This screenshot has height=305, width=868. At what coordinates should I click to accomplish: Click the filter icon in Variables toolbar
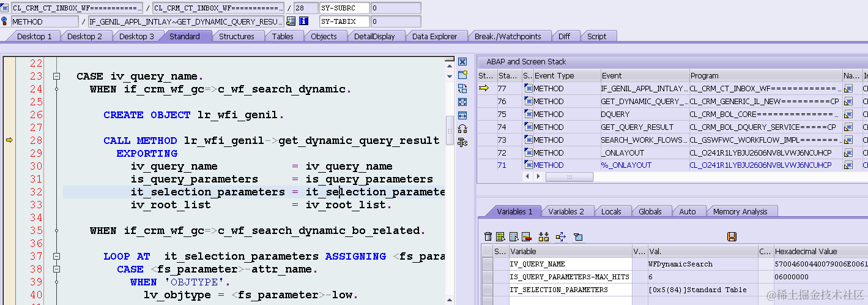tap(577, 236)
